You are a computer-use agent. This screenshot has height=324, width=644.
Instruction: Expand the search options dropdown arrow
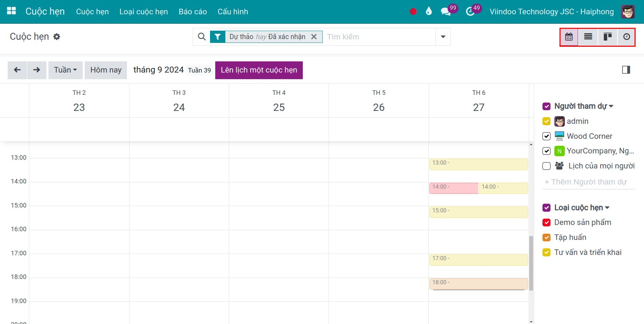[443, 37]
